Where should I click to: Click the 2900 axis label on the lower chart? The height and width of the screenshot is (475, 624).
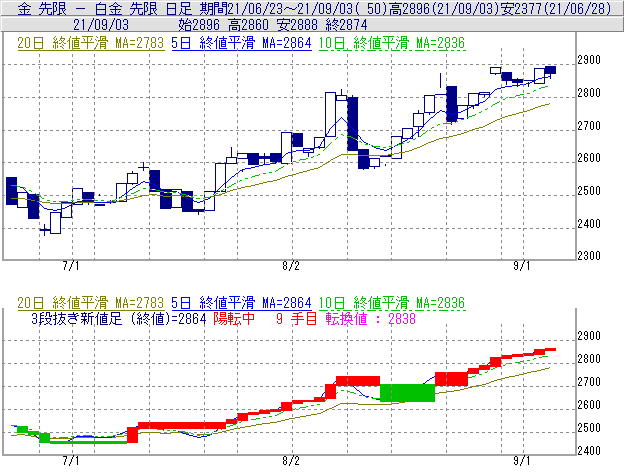point(589,336)
